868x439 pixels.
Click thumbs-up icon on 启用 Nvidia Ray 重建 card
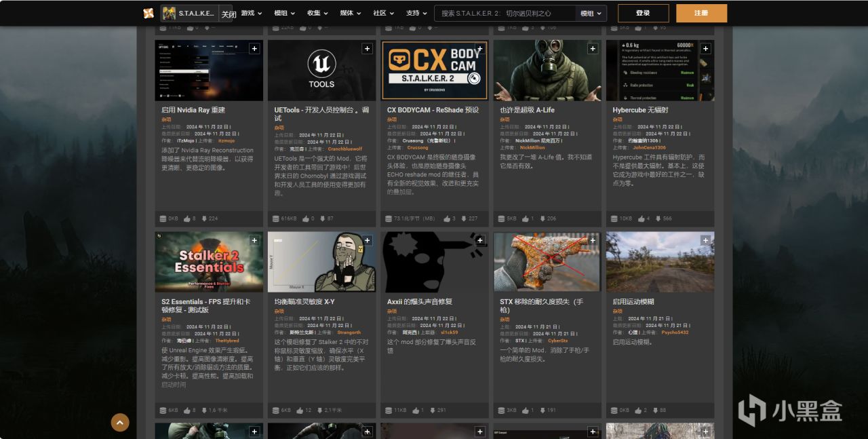[x=187, y=218]
